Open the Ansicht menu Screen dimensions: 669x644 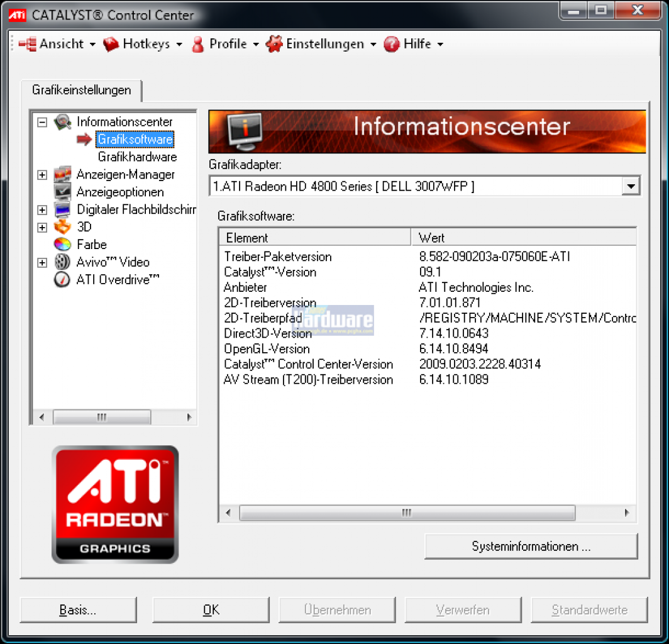pyautogui.click(x=57, y=44)
